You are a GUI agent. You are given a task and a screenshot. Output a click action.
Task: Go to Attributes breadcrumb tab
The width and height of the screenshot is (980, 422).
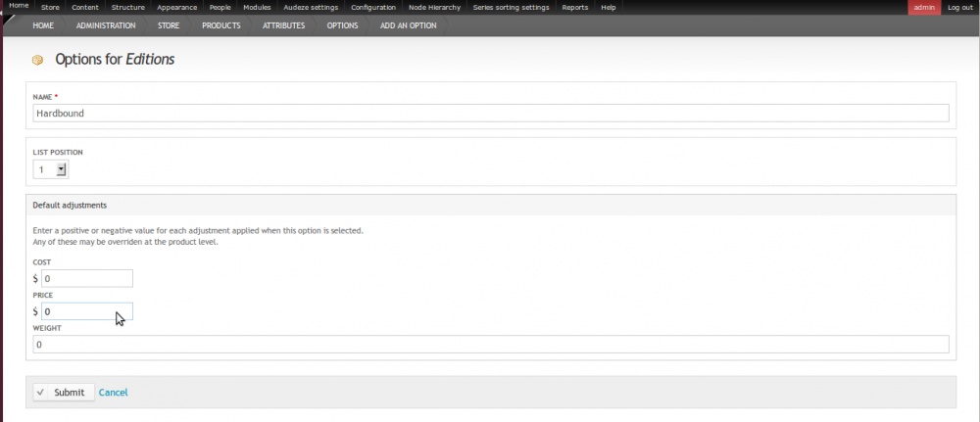coord(283,25)
